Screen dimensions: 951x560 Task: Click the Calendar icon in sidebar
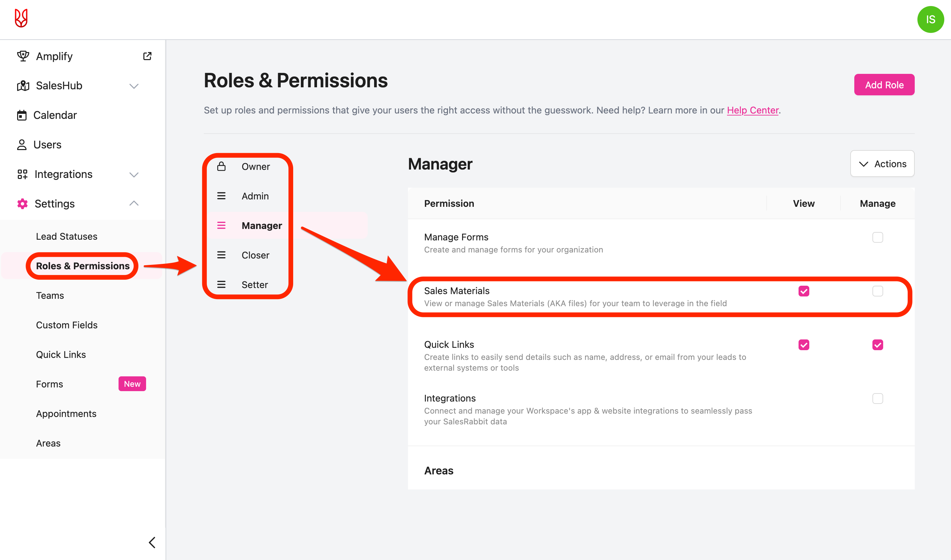pos(22,115)
